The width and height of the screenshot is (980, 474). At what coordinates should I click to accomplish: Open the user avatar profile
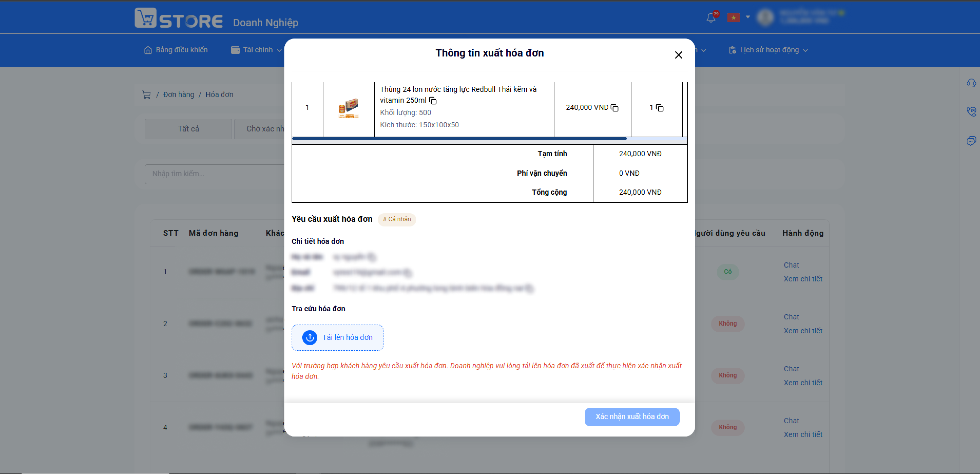point(765,17)
